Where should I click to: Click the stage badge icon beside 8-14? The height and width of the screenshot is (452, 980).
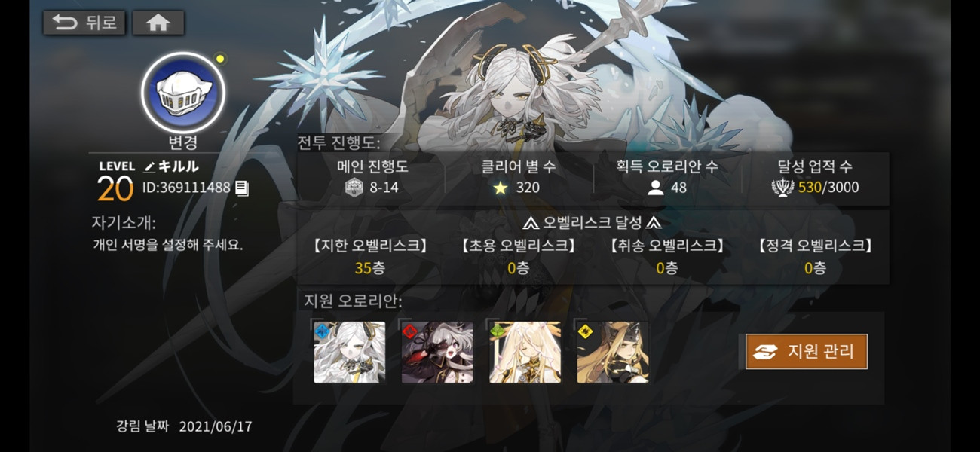click(x=354, y=188)
